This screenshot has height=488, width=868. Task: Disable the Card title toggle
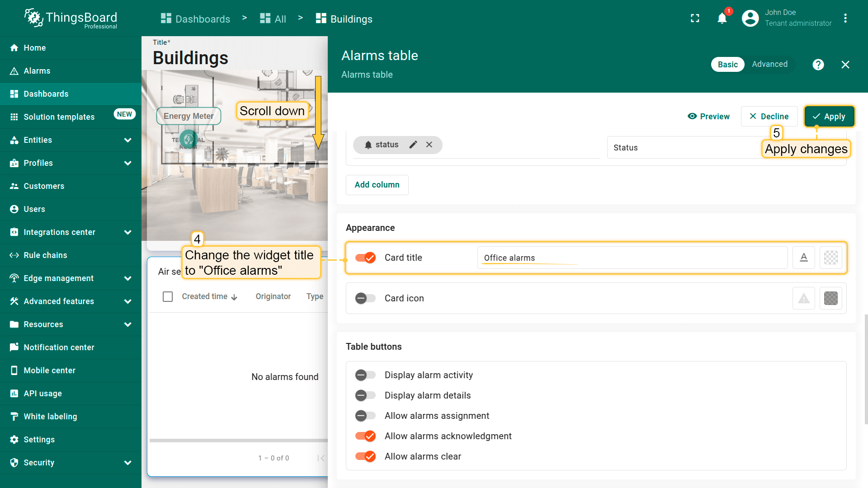tap(365, 258)
